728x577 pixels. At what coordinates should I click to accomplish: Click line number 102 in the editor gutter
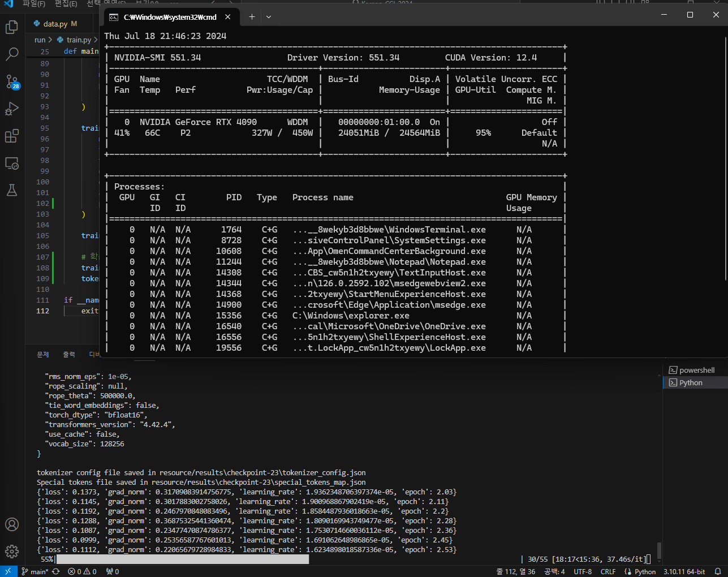click(43, 203)
